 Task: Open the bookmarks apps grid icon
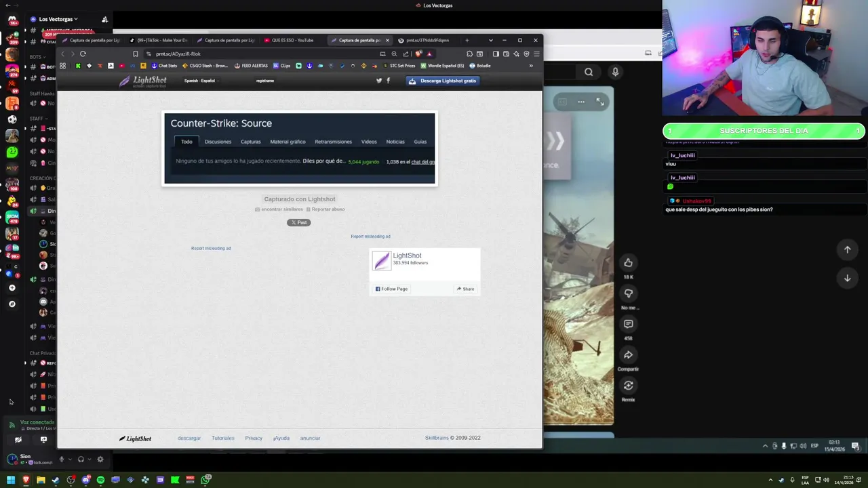(x=62, y=66)
